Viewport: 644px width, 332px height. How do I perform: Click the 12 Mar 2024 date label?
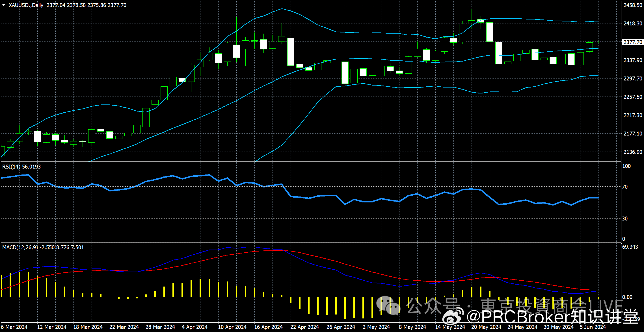[x=52, y=327]
